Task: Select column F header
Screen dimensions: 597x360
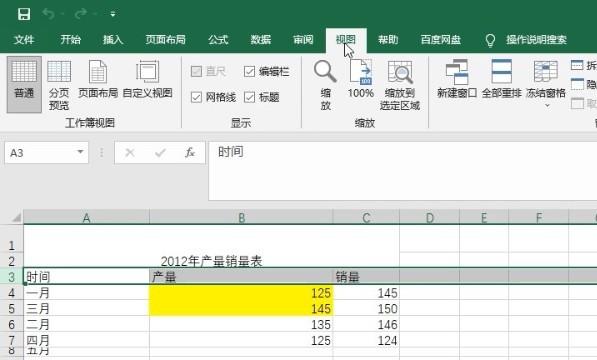Action: [539, 217]
